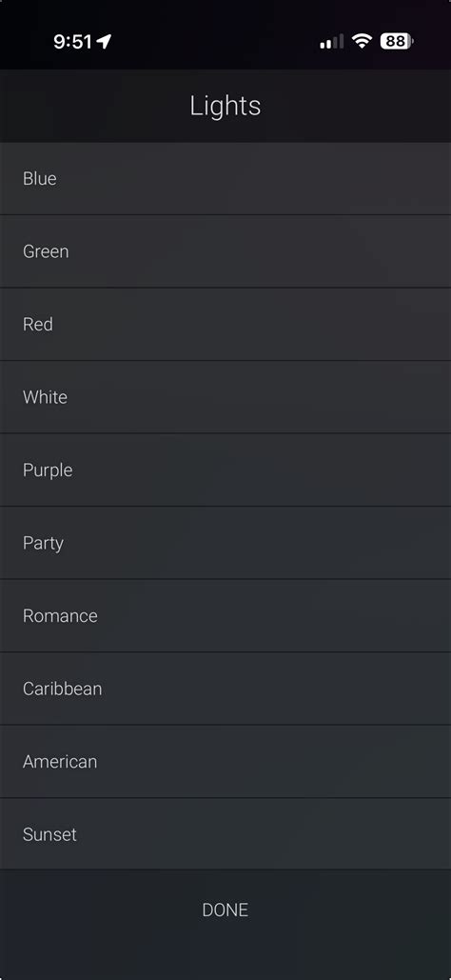
Task: Tap the empty area right of Blue row
Action: pos(253,178)
